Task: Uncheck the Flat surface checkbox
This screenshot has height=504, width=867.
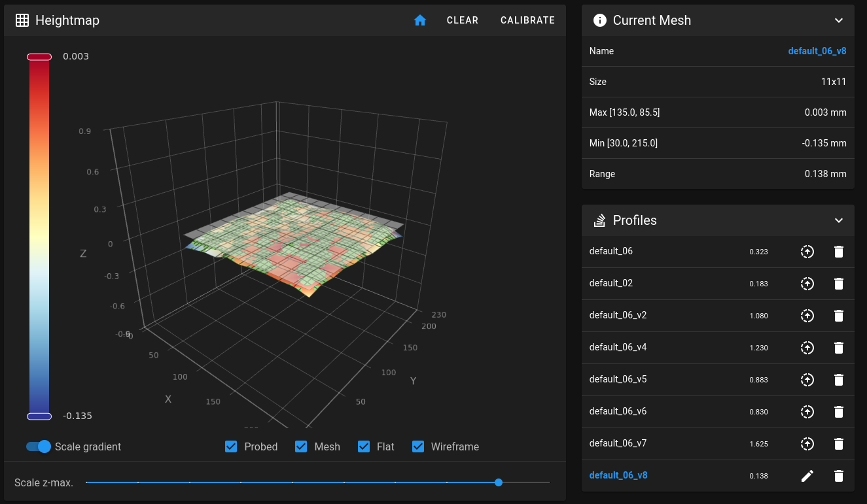Action: [x=364, y=446]
